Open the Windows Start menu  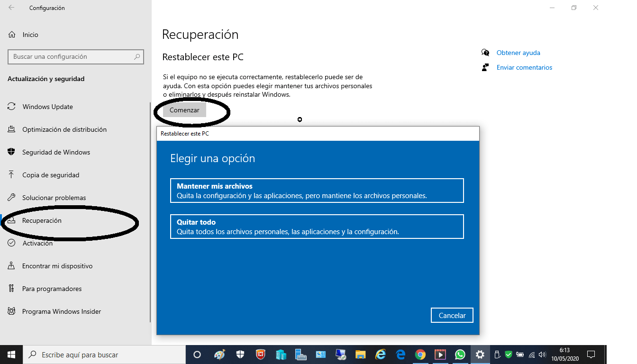pos(11,355)
